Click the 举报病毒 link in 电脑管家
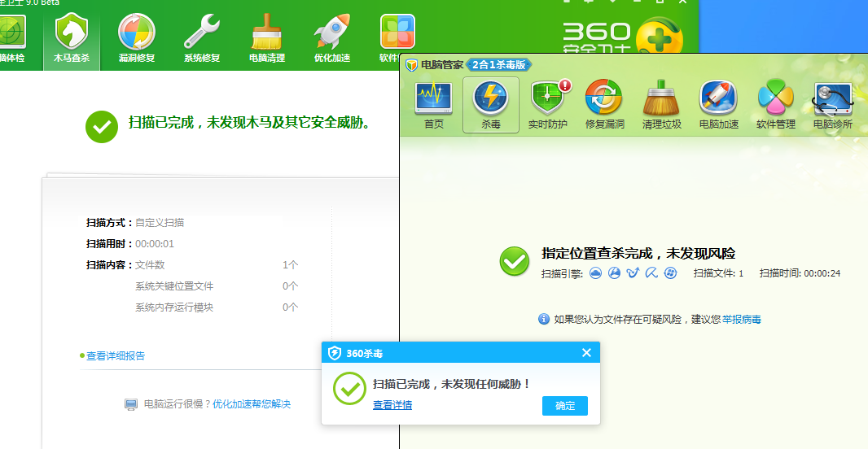This screenshot has width=868, height=449. pyautogui.click(x=741, y=319)
